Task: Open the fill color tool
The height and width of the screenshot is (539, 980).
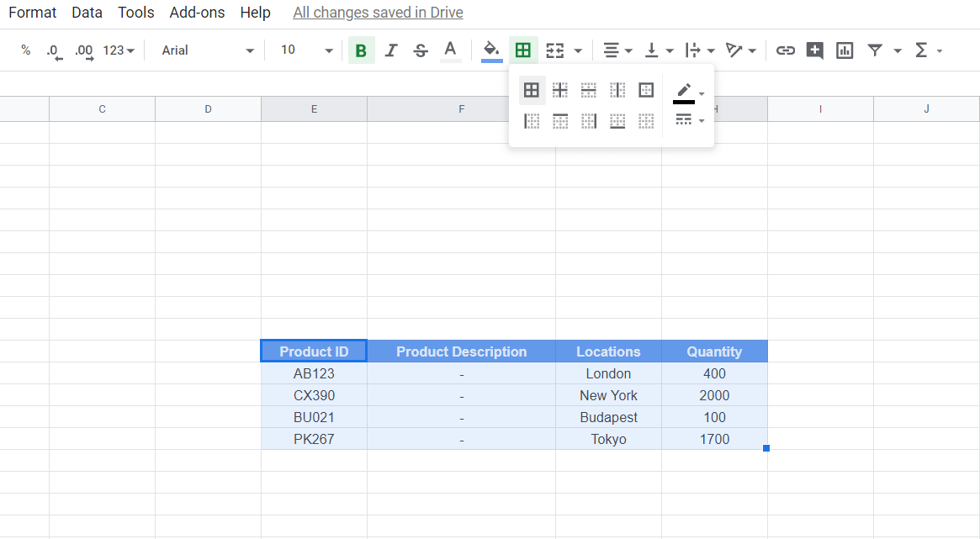Action: point(491,50)
